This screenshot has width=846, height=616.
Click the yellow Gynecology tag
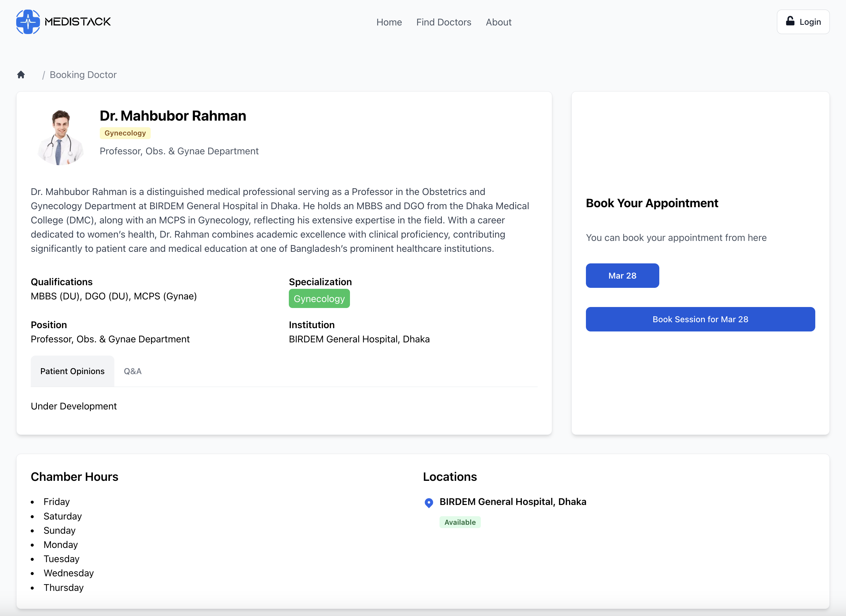pos(125,133)
